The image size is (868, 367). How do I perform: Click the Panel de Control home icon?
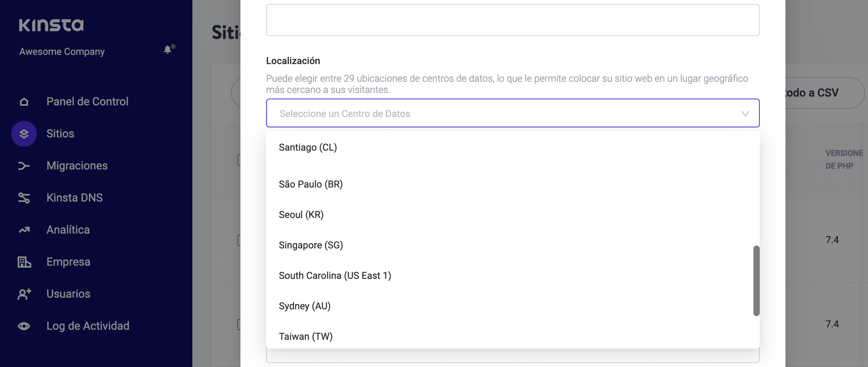click(x=24, y=102)
